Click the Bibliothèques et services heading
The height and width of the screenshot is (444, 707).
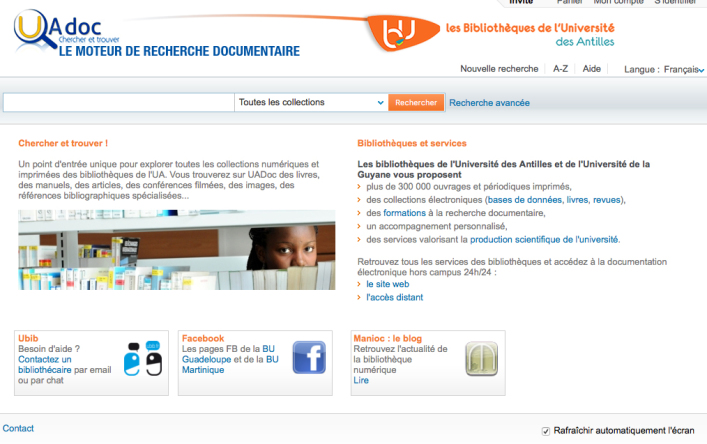(x=412, y=143)
